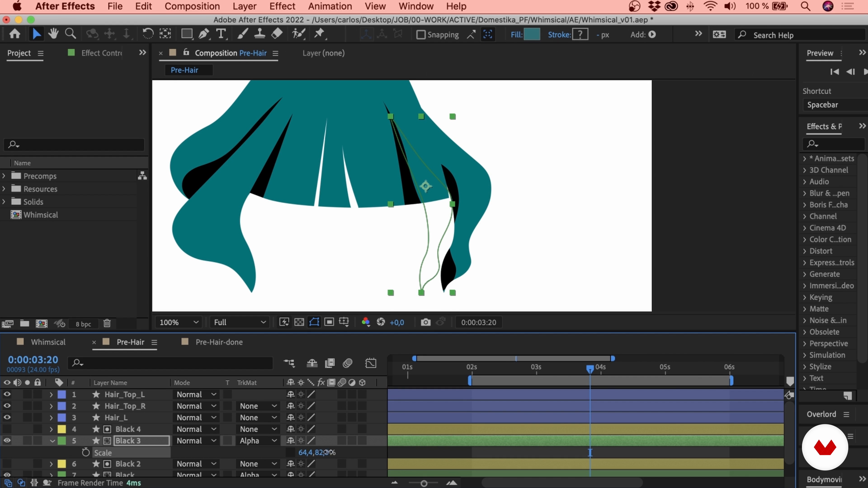The image size is (868, 488).
Task: Open the Animation menu
Action: pyautogui.click(x=330, y=6)
